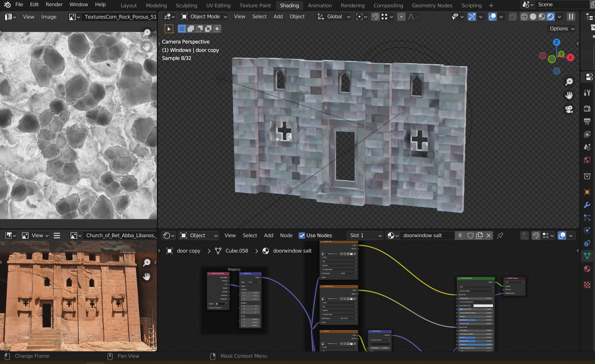
Task: Switch to the Geometry Nodes workspace tab
Action: tap(432, 5)
